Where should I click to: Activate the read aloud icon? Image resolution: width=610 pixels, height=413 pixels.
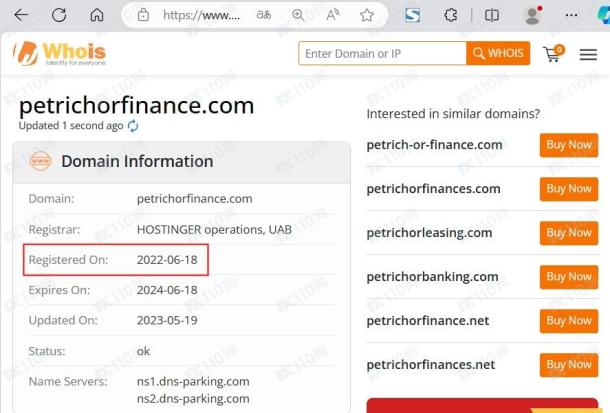tap(333, 15)
